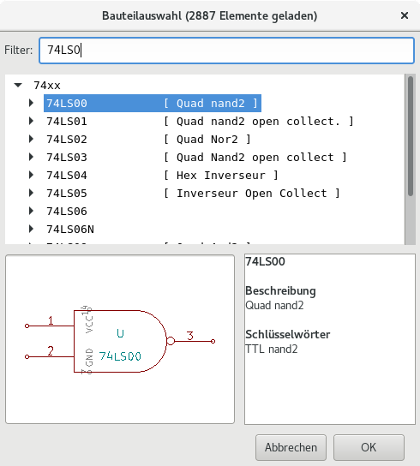Select the 74LS03 component row
This screenshot has height=466, width=420.
click(196, 157)
